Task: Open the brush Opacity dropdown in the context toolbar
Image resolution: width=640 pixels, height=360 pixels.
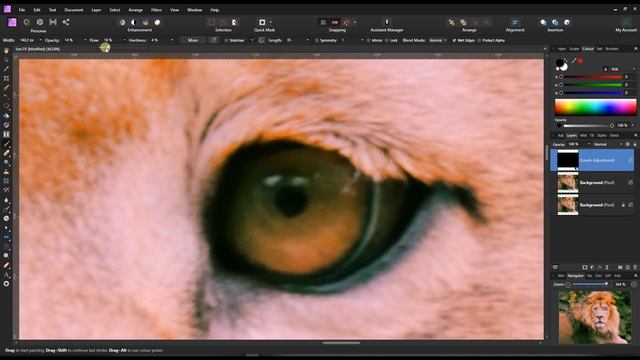Action: [85, 40]
